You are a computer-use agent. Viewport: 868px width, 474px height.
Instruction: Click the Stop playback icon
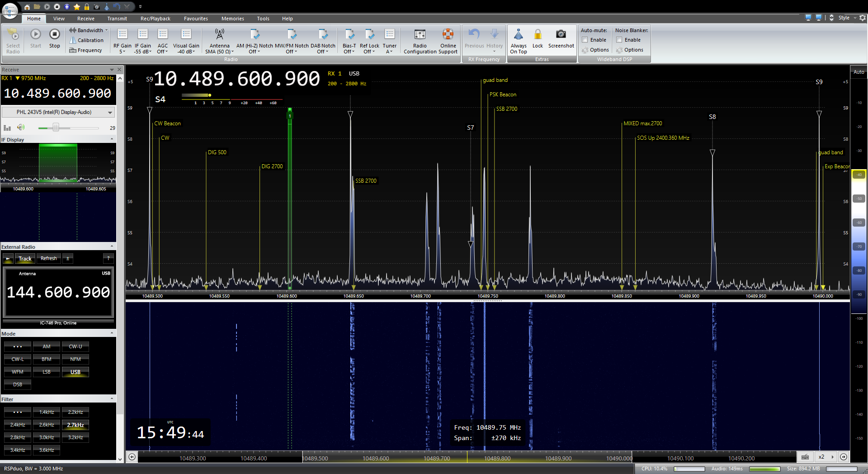tap(54, 35)
